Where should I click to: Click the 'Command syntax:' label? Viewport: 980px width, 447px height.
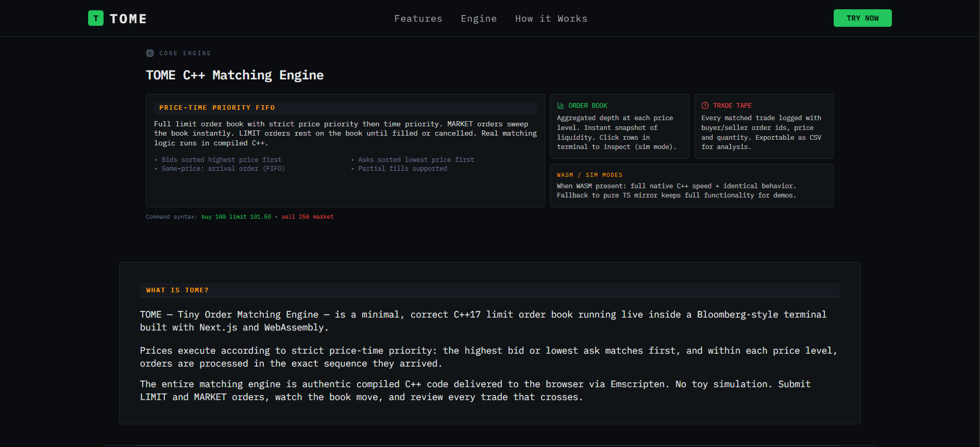click(x=172, y=217)
